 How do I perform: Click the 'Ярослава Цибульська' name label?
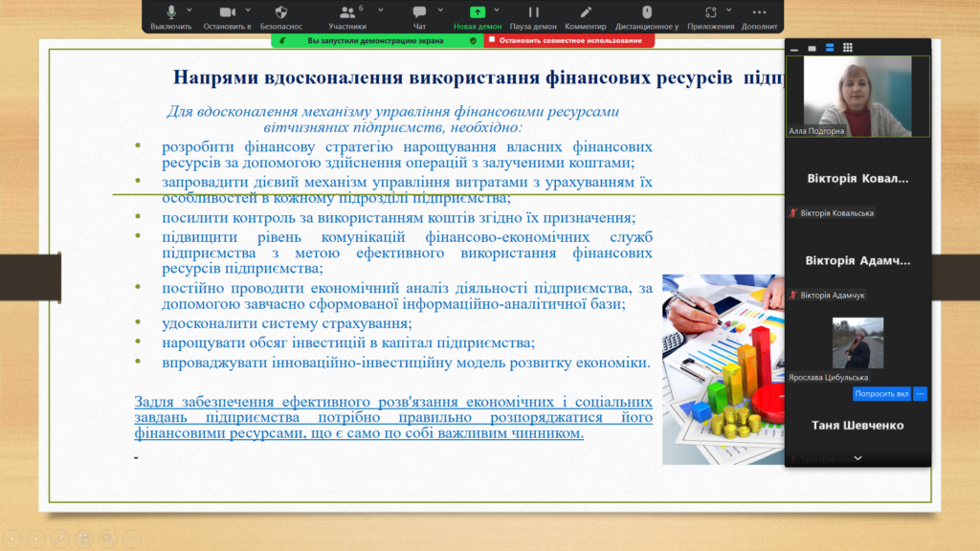[x=828, y=377]
